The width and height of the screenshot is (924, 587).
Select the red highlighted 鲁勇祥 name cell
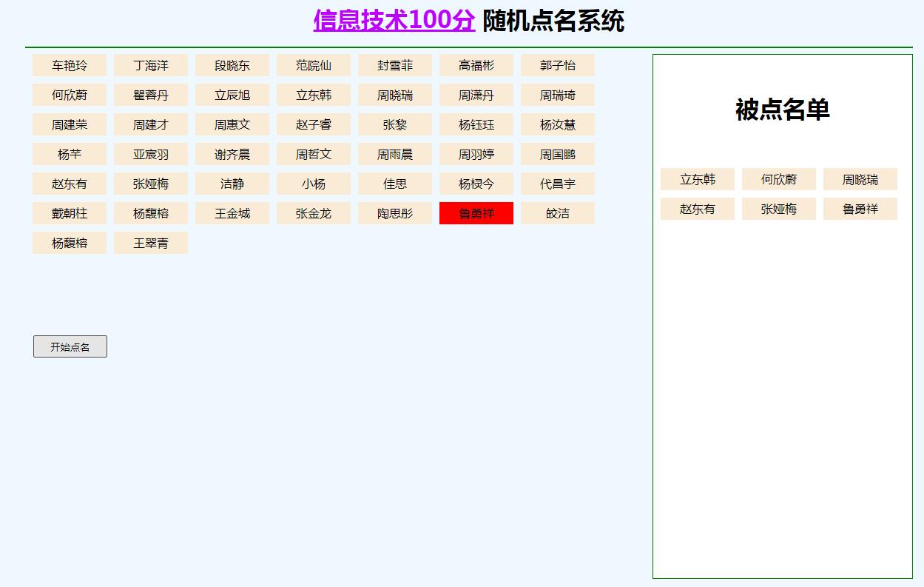[476, 213]
